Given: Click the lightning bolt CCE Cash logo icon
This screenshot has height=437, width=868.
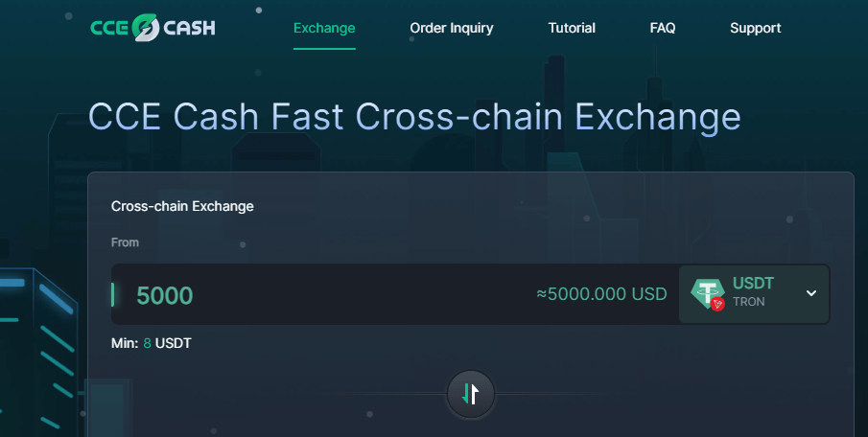Looking at the screenshot, I should 146,28.
